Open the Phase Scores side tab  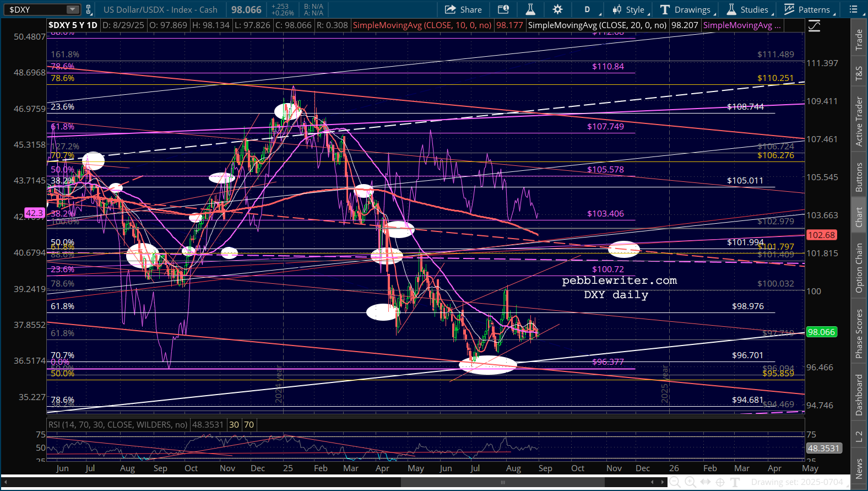tap(859, 334)
